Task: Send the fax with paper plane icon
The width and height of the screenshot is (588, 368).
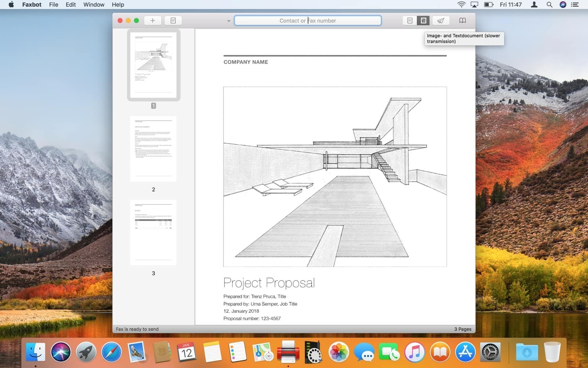Action: pyautogui.click(x=441, y=21)
